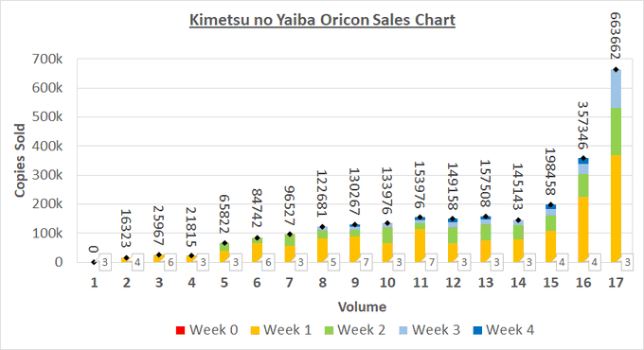Select the chart title Kimetsu no Yaiba
644x350 pixels.
(x=322, y=20)
